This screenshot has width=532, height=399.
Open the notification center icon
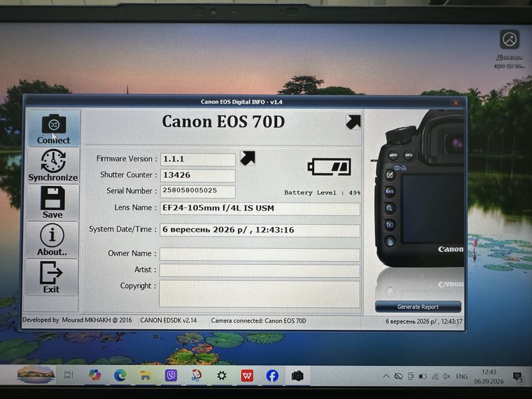click(517, 377)
